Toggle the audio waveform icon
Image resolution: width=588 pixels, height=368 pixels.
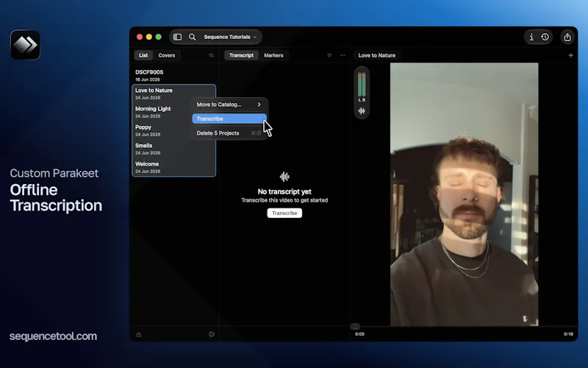[362, 111]
